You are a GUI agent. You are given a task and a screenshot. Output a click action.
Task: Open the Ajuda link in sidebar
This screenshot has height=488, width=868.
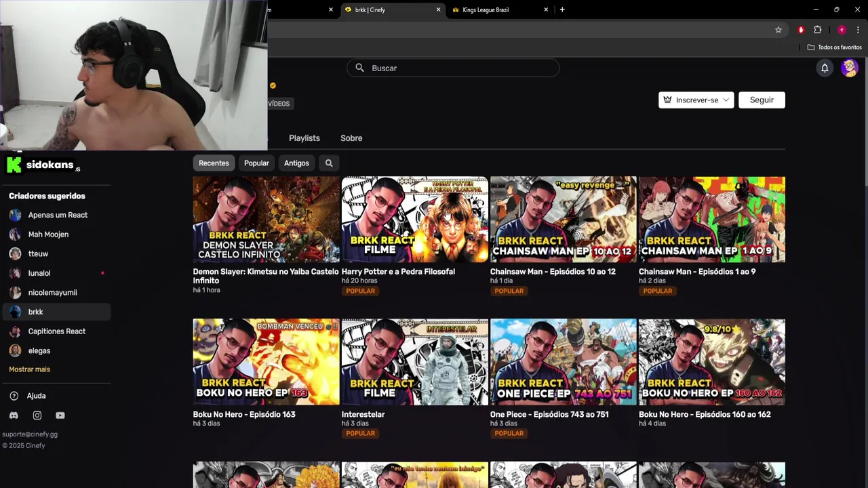(x=36, y=396)
